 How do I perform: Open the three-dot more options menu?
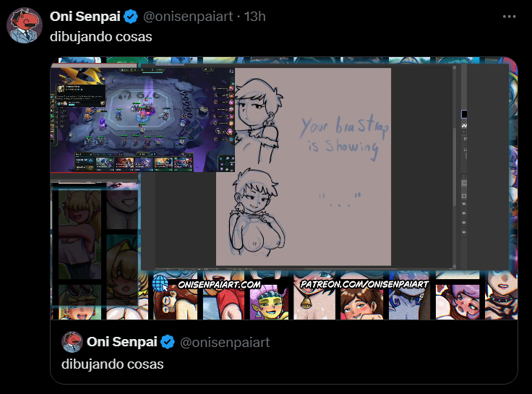click(x=509, y=17)
